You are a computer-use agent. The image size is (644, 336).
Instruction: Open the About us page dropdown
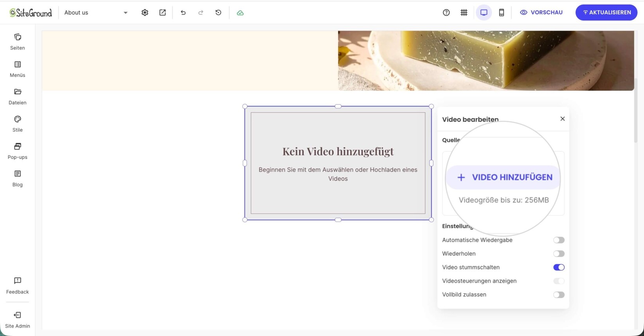click(96, 13)
